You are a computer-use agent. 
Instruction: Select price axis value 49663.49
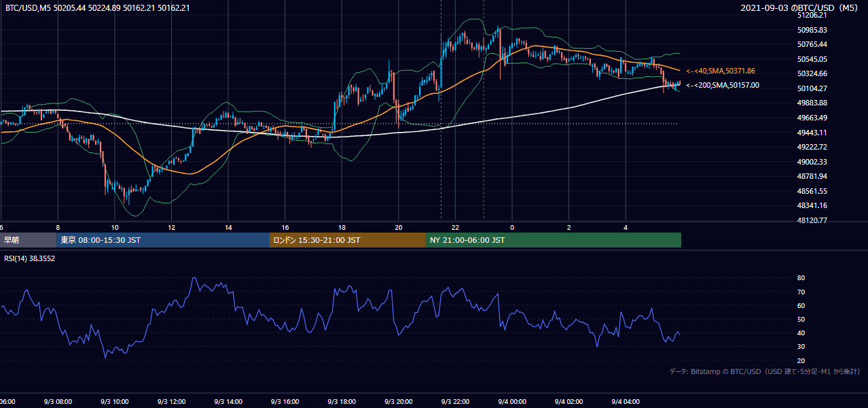coord(812,118)
